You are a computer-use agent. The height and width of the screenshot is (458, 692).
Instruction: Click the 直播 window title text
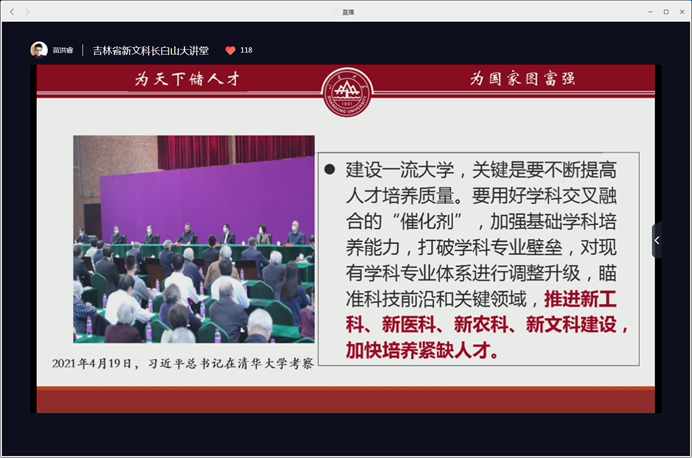tap(348, 11)
